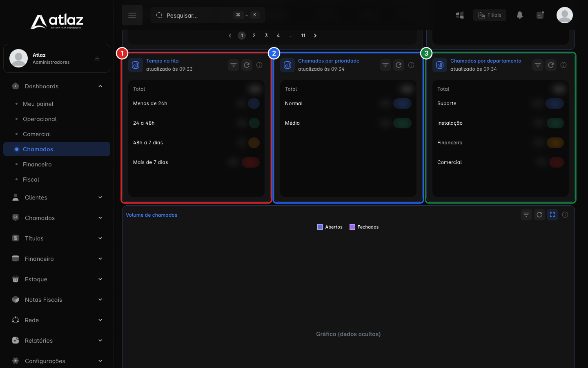Open the notifications bell
588x368 pixels.
pos(520,15)
